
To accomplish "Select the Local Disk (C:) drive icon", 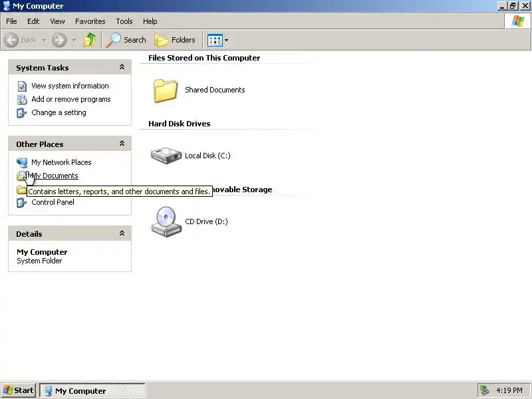I will click(166, 156).
